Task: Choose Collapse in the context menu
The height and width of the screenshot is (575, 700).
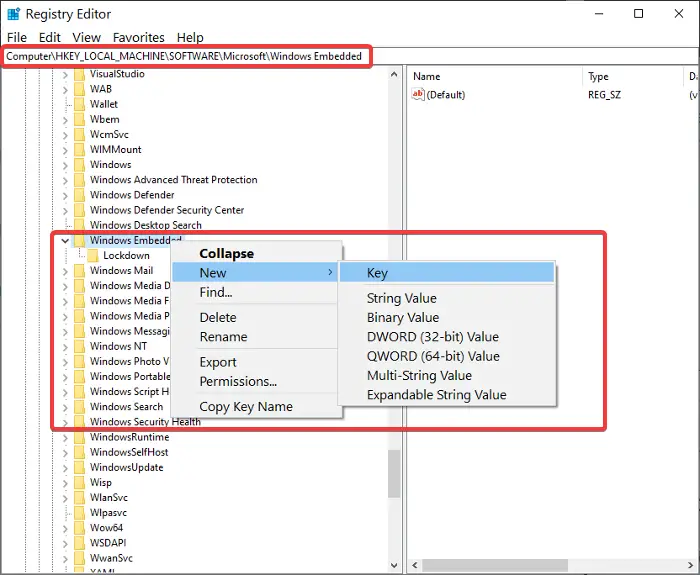Action: pos(257,253)
